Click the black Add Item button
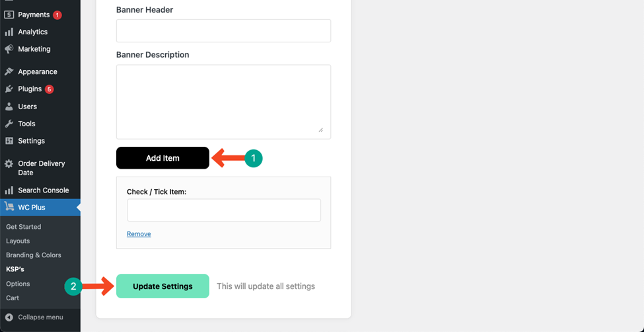 [162, 158]
